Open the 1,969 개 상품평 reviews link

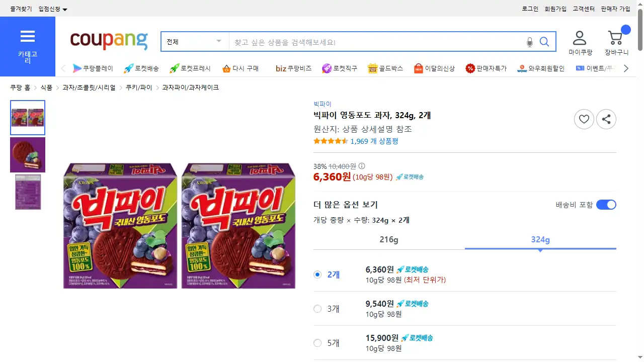[374, 141]
